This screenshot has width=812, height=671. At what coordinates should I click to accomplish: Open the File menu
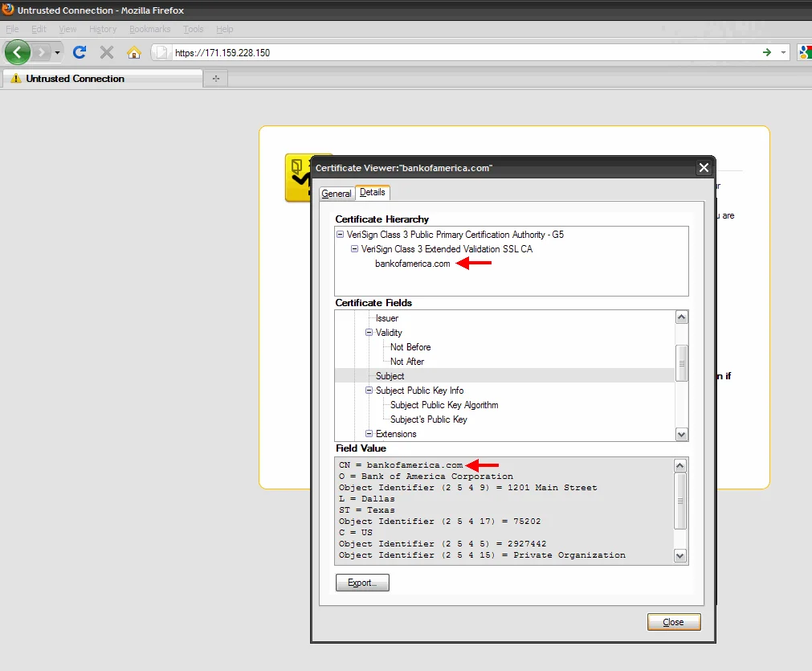coord(12,29)
